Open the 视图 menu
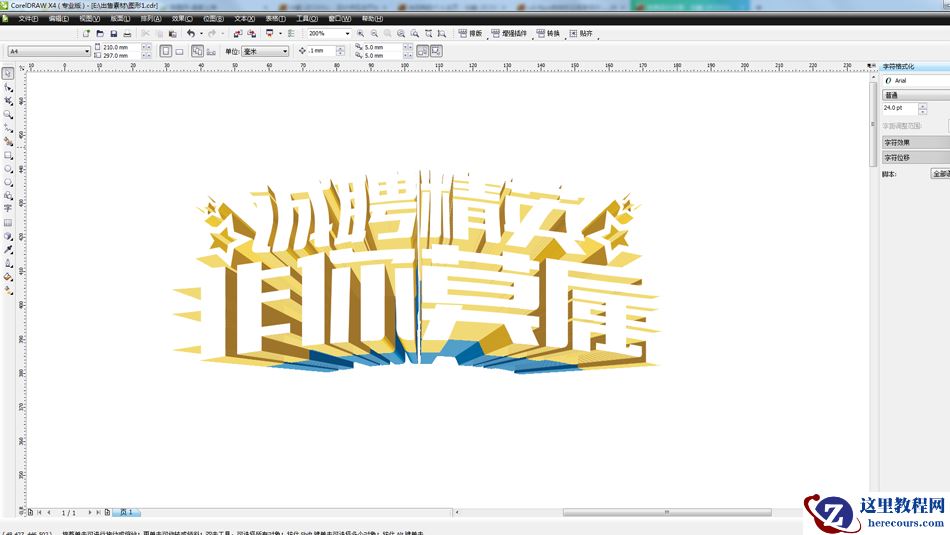950x535 pixels. tap(90, 19)
